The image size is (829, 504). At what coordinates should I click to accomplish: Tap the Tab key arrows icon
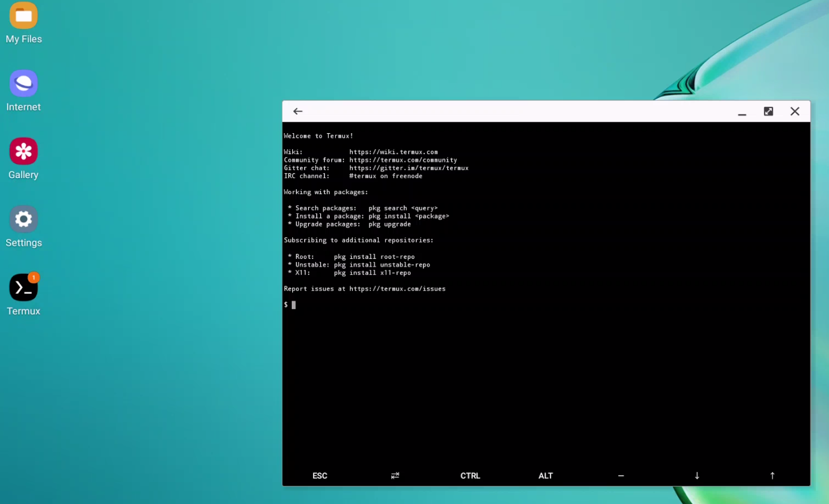pyautogui.click(x=395, y=476)
